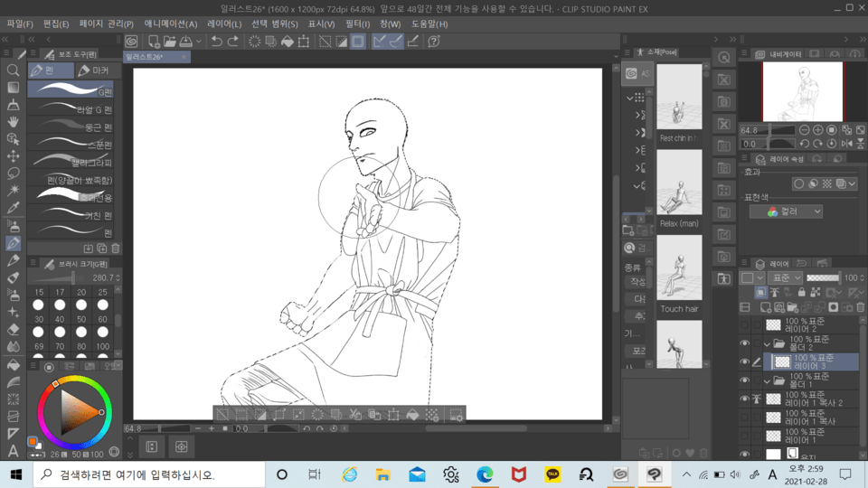
Task: Open the 필터(I) menu
Action: pos(358,23)
